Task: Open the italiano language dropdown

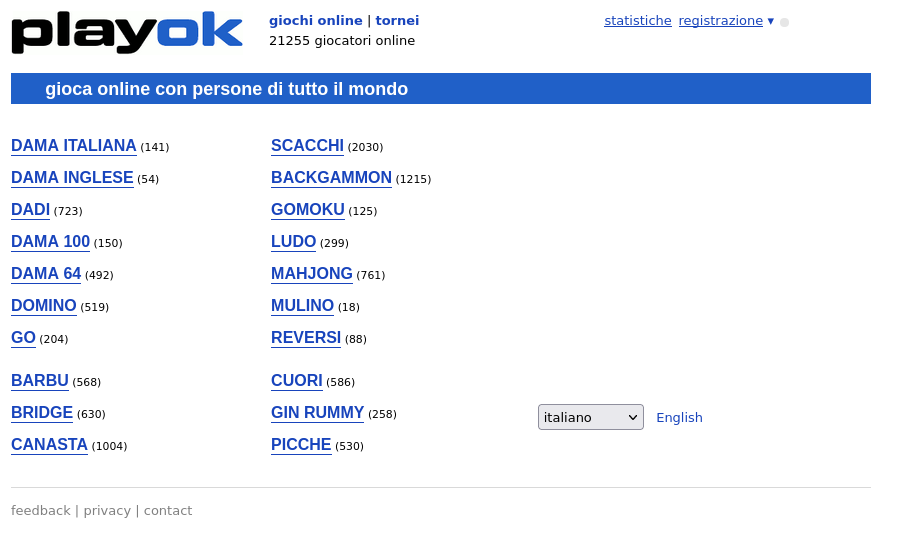Action: click(x=590, y=417)
